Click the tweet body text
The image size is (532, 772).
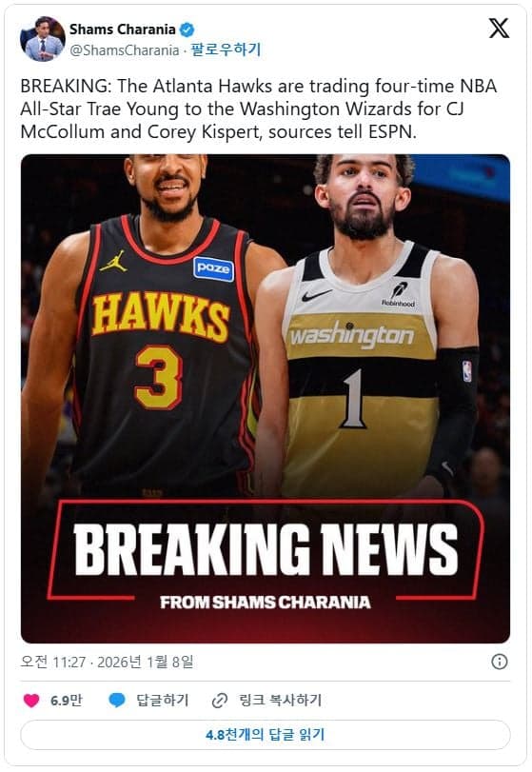pyautogui.click(x=259, y=109)
